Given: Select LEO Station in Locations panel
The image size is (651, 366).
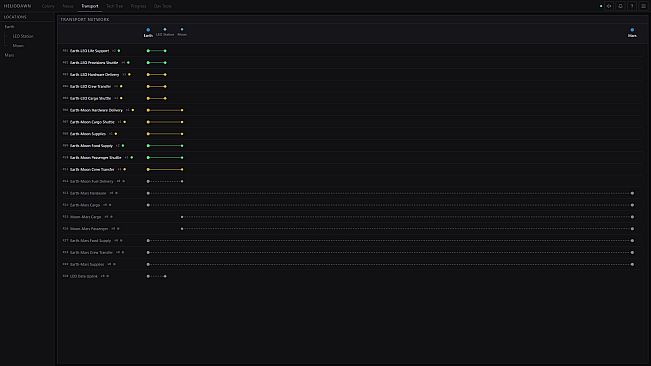Looking at the screenshot, I should coord(23,36).
